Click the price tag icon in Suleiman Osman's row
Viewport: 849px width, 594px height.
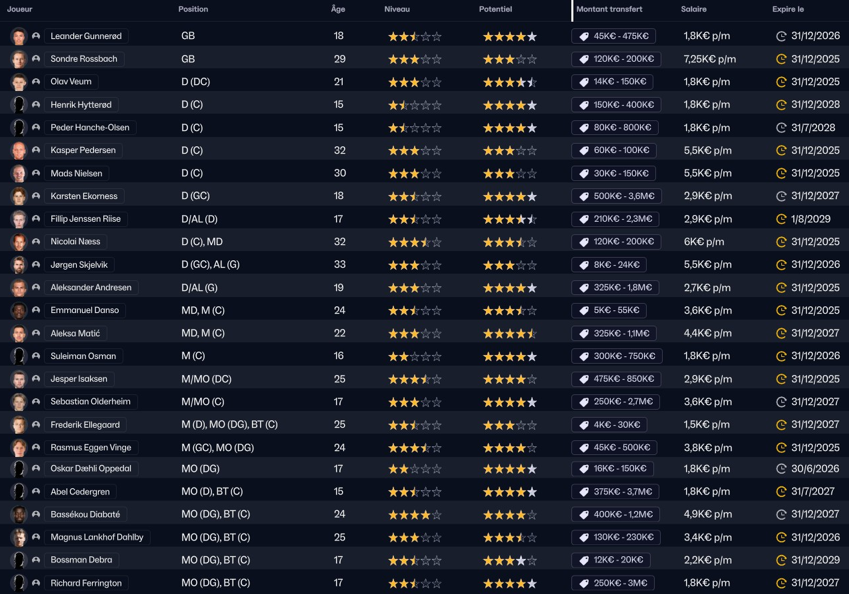coord(584,356)
